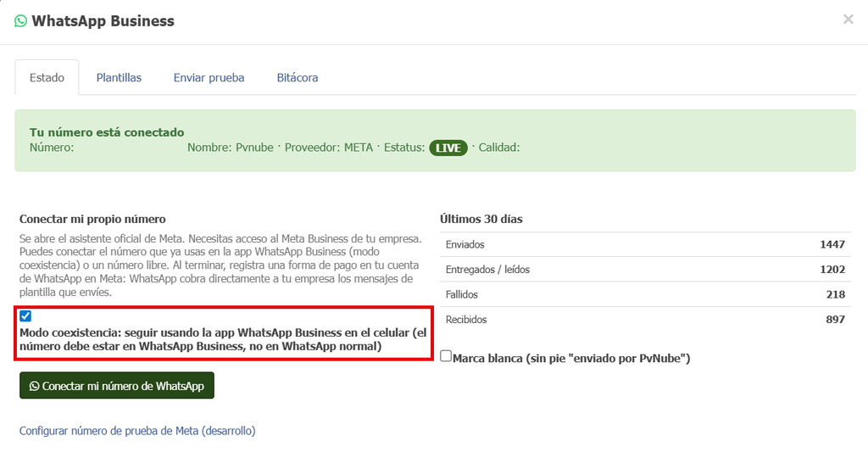Switch to the Estado tab

[x=47, y=77]
